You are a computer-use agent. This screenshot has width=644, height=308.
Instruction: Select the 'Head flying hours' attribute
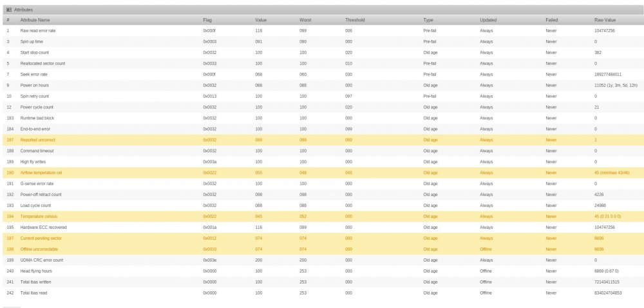coord(36,271)
